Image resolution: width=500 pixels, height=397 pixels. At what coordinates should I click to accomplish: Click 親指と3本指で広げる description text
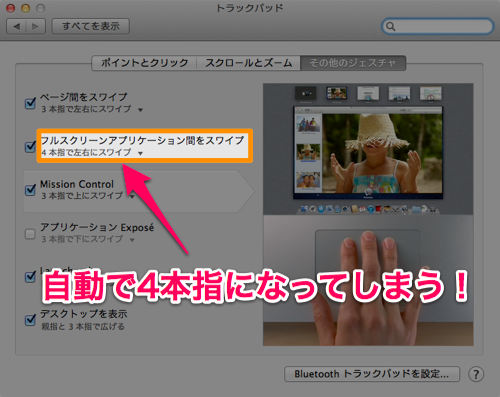click(83, 326)
